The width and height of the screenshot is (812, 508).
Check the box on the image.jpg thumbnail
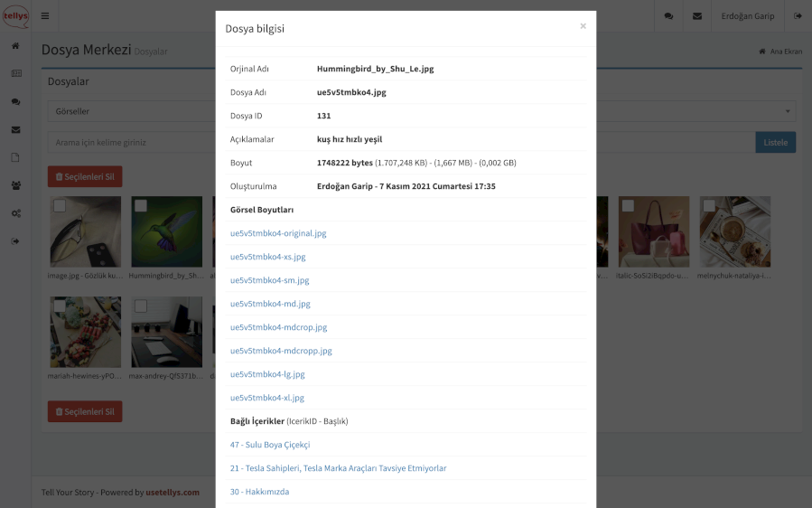[x=60, y=206]
